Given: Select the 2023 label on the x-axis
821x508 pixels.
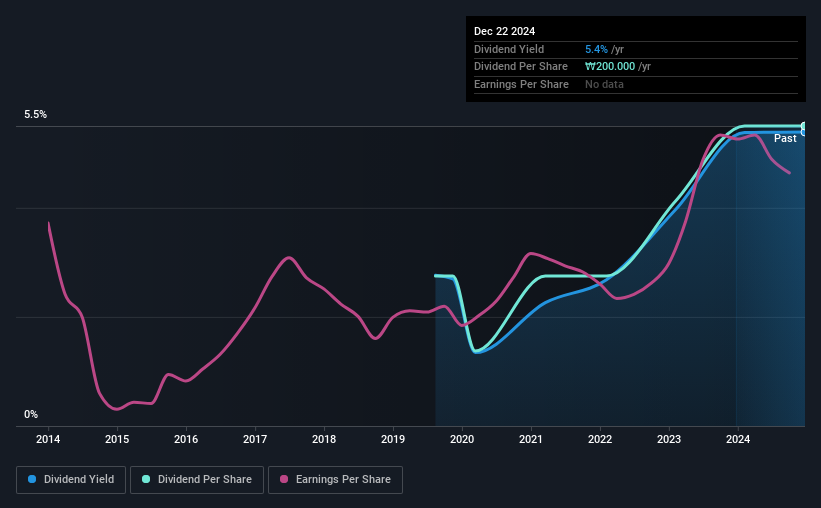Looking at the screenshot, I should [669, 439].
